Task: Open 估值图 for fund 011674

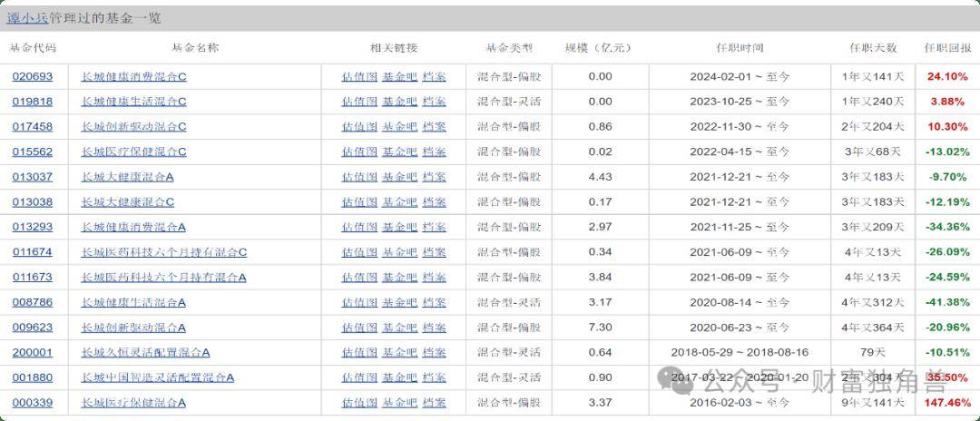Action: (359, 252)
